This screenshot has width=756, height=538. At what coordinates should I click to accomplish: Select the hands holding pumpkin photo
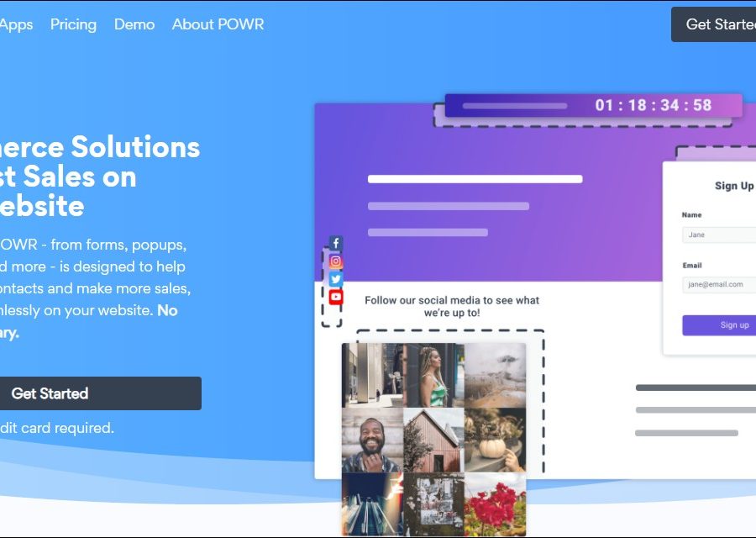(x=495, y=440)
